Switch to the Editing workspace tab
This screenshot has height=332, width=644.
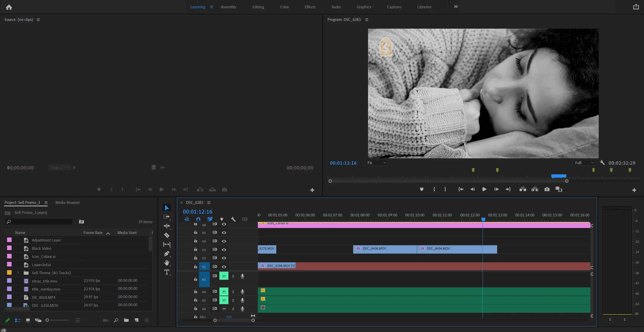click(258, 6)
